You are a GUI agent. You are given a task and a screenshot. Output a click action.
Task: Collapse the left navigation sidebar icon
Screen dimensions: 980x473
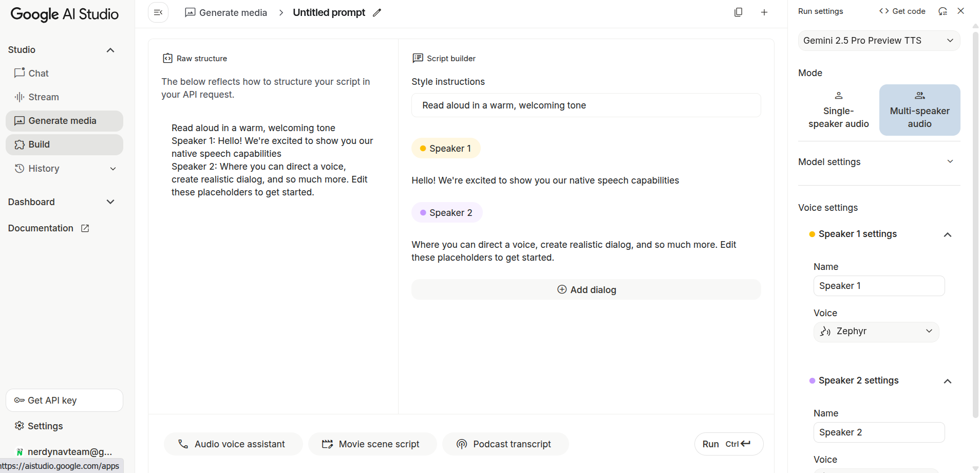(158, 12)
